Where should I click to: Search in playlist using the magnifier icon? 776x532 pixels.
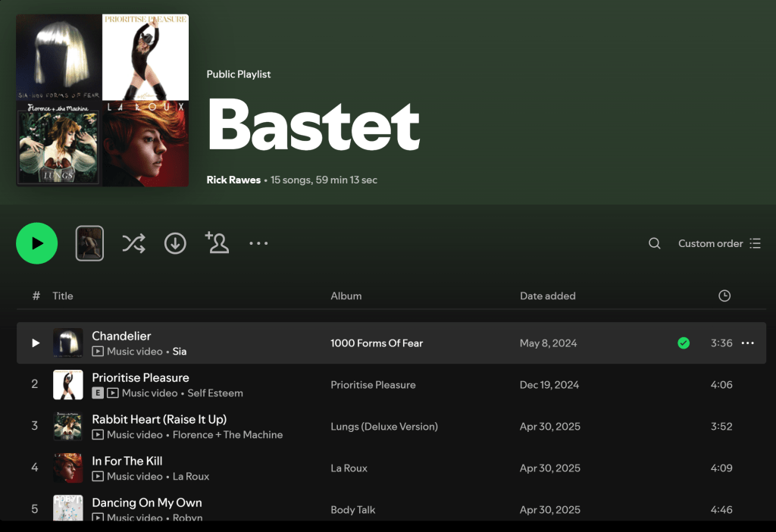coord(654,243)
